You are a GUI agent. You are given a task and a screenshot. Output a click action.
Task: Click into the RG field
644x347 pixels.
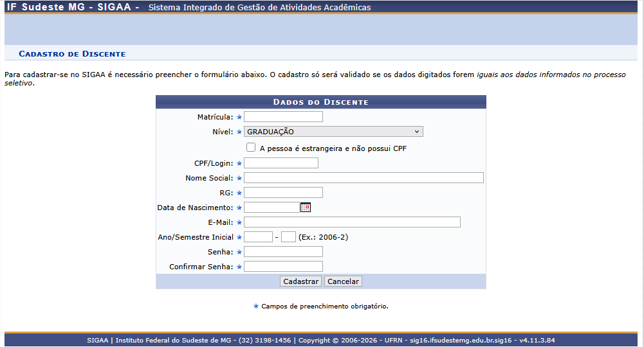[x=283, y=193]
